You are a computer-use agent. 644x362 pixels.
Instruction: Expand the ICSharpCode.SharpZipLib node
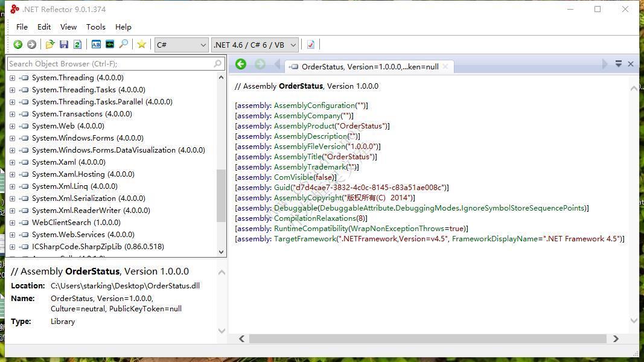coord(12,247)
